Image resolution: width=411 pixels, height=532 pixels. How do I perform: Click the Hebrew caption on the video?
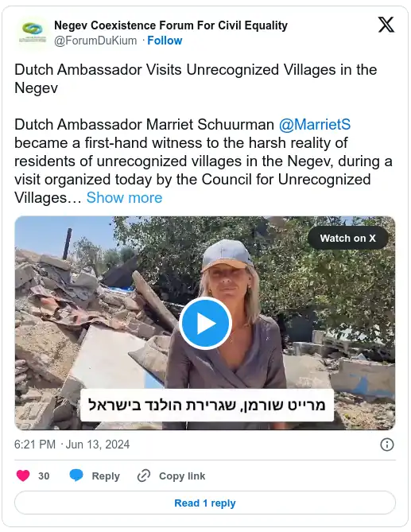[207, 405]
